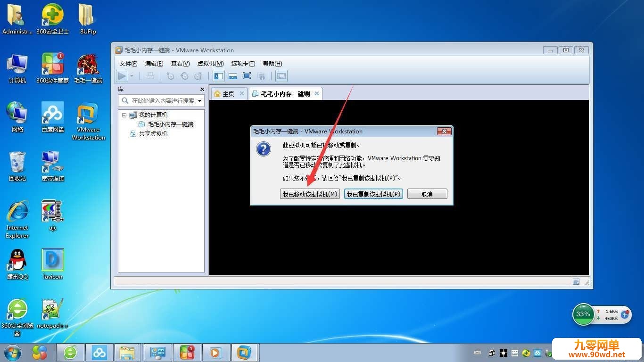644x362 pixels.
Task: Open 腾讯QQ desktop shortcut
Action: (17, 264)
